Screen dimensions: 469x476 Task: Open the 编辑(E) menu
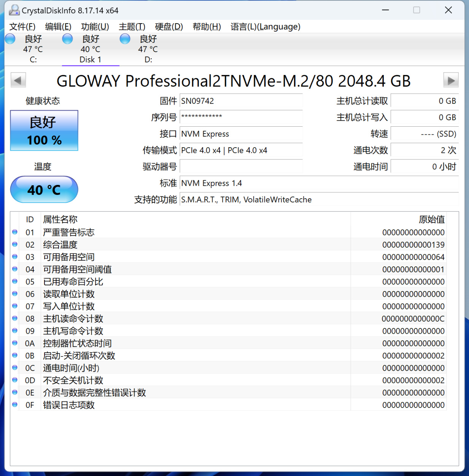pos(58,27)
